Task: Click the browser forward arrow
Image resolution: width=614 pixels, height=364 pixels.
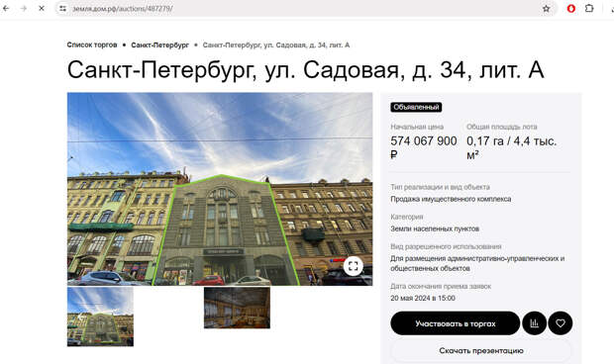Action: [24, 8]
